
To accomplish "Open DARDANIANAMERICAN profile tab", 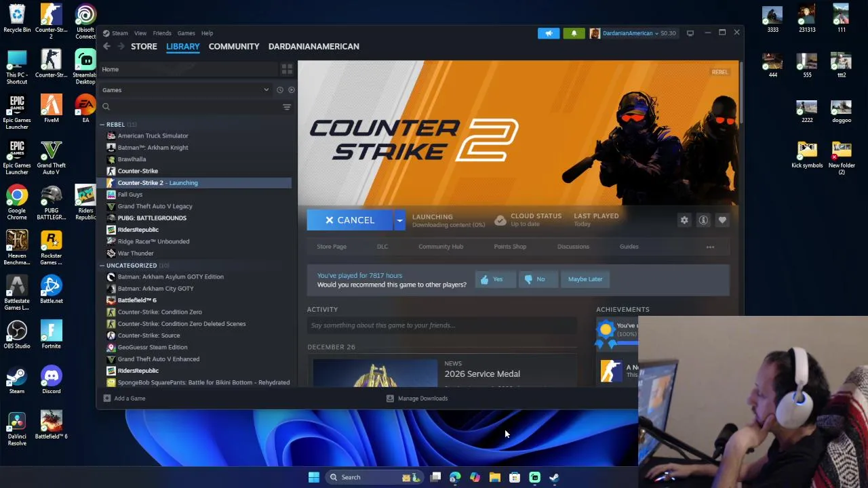I will 313,47.
